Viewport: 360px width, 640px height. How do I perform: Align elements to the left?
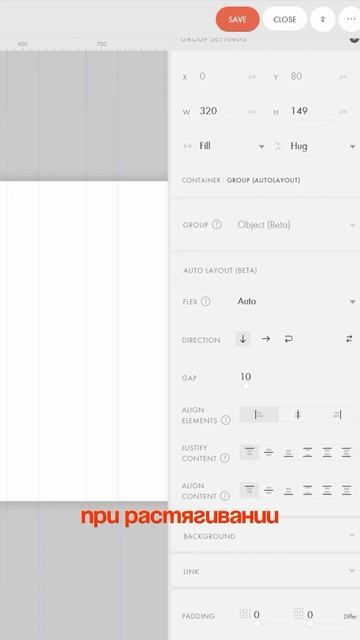[259, 415]
